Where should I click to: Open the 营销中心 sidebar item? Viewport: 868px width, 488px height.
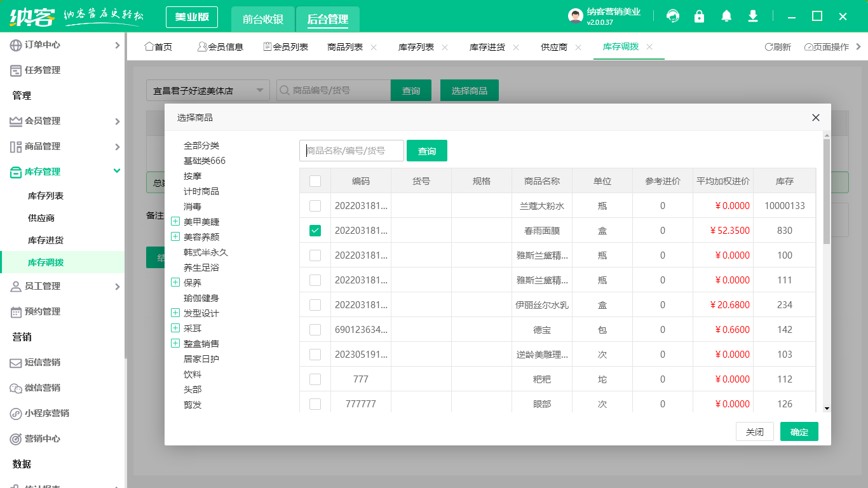42,438
